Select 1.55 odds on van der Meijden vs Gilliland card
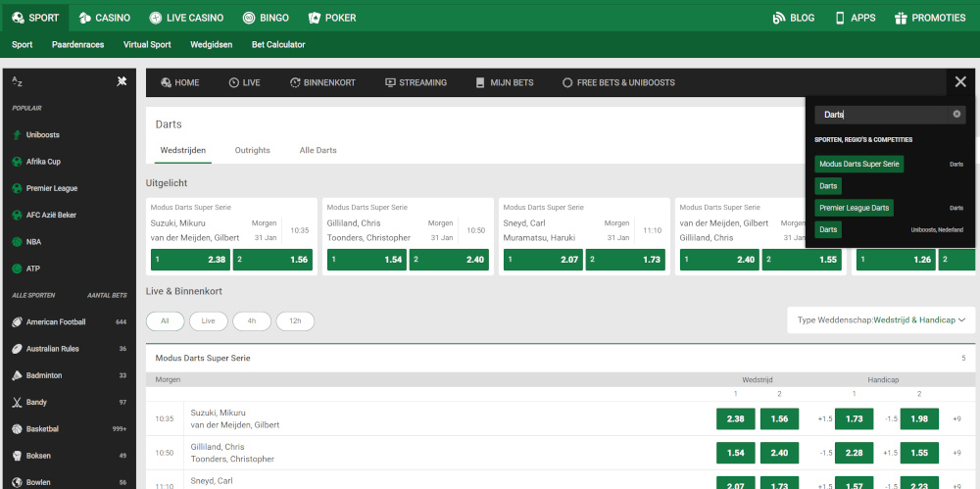This screenshot has width=980, height=489. (x=802, y=260)
